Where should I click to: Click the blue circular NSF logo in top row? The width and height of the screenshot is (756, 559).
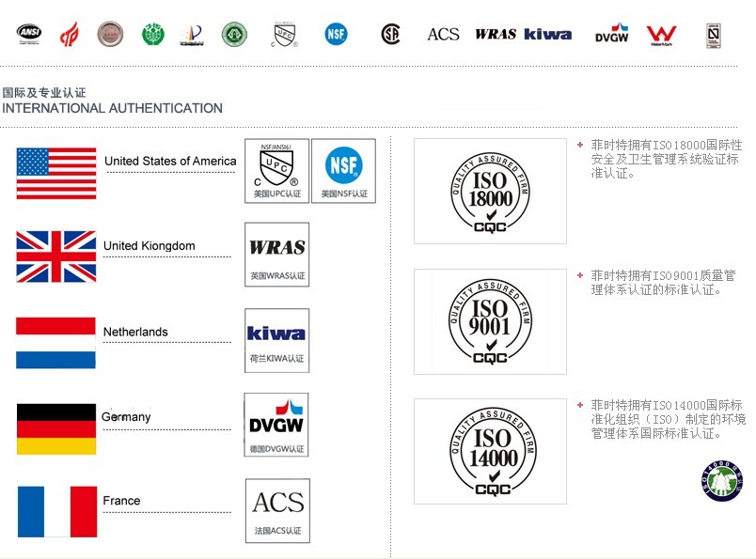pyautogui.click(x=336, y=35)
